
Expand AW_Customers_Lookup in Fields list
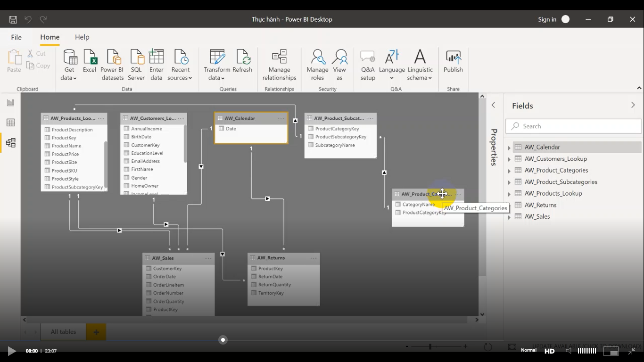click(509, 159)
